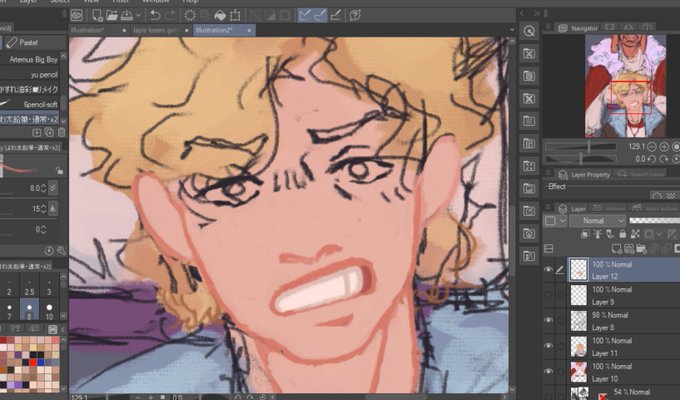680x400 pixels.
Task: Click New Vector Layer icon
Action: click(x=629, y=249)
